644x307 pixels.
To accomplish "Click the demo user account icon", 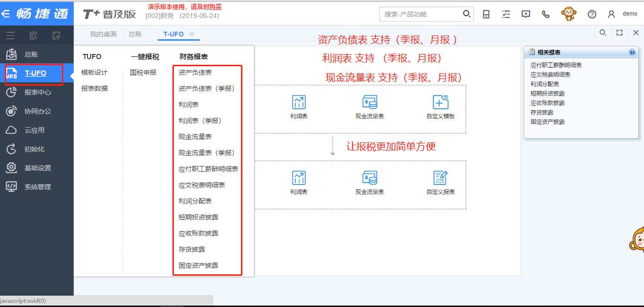I will pyautogui.click(x=611, y=14).
